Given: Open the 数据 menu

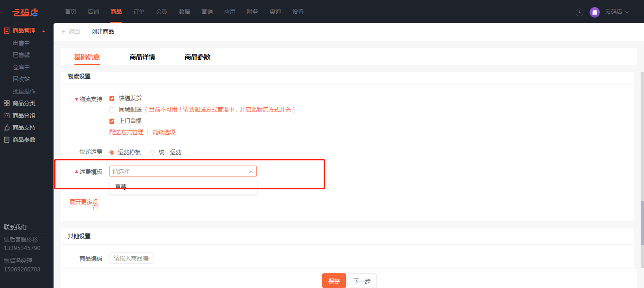Looking at the screenshot, I should click(x=184, y=12).
